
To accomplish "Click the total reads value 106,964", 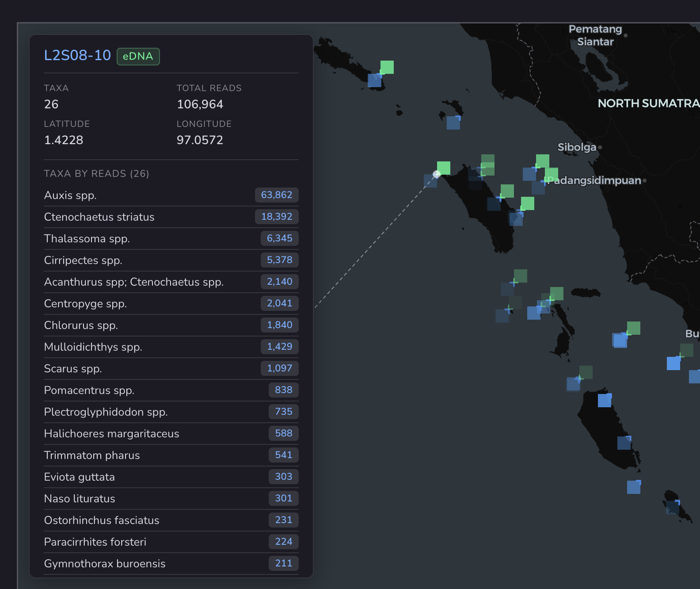I will tap(200, 104).
